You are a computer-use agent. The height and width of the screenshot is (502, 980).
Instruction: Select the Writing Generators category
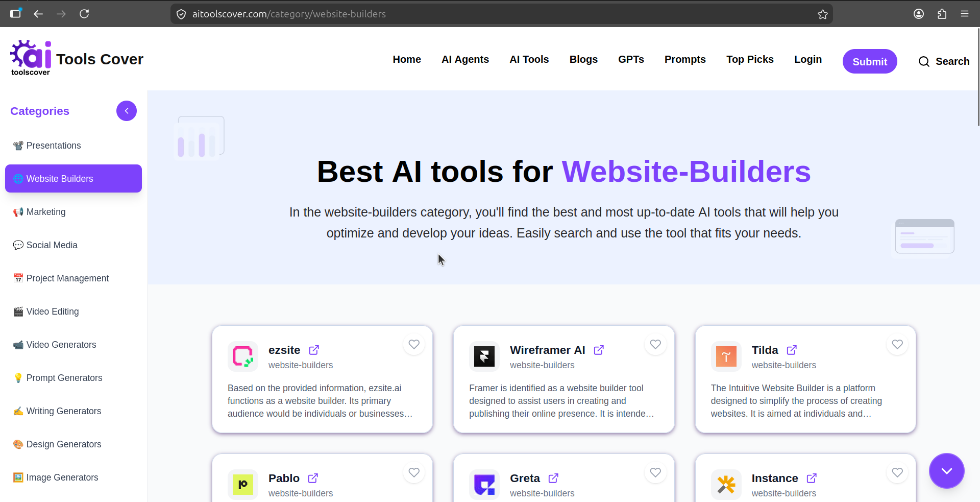click(73, 411)
